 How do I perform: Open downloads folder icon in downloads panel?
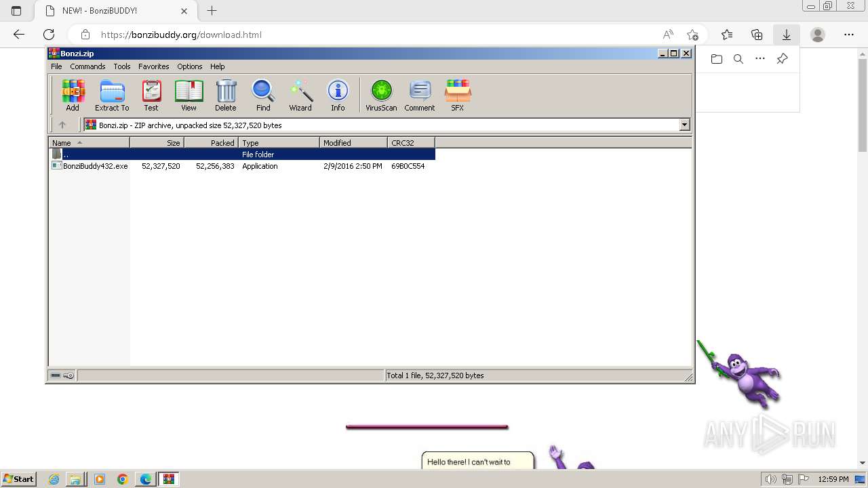[x=717, y=59]
